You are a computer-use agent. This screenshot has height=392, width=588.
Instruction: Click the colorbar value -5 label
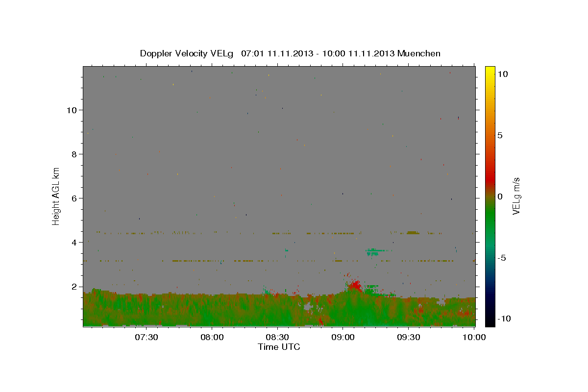click(501, 258)
